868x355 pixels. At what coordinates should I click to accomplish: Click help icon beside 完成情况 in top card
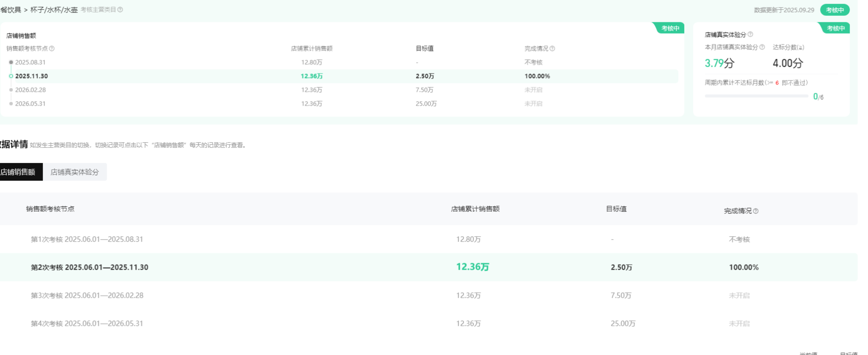pyautogui.click(x=552, y=48)
